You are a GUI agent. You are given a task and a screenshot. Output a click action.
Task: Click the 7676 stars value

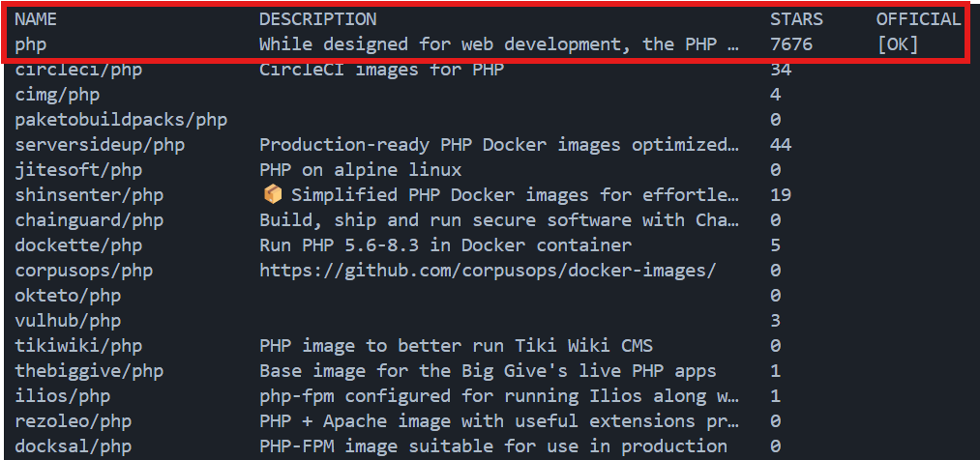(790, 45)
